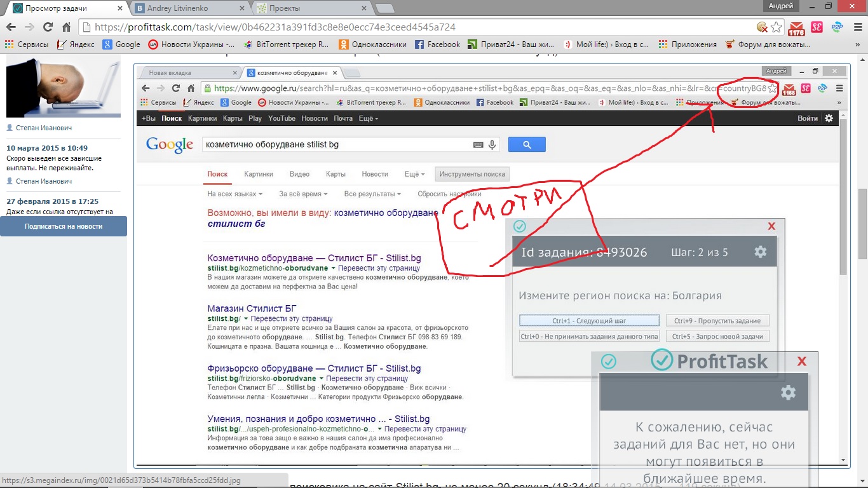Select the Картинки tab under search box

pyautogui.click(x=259, y=174)
